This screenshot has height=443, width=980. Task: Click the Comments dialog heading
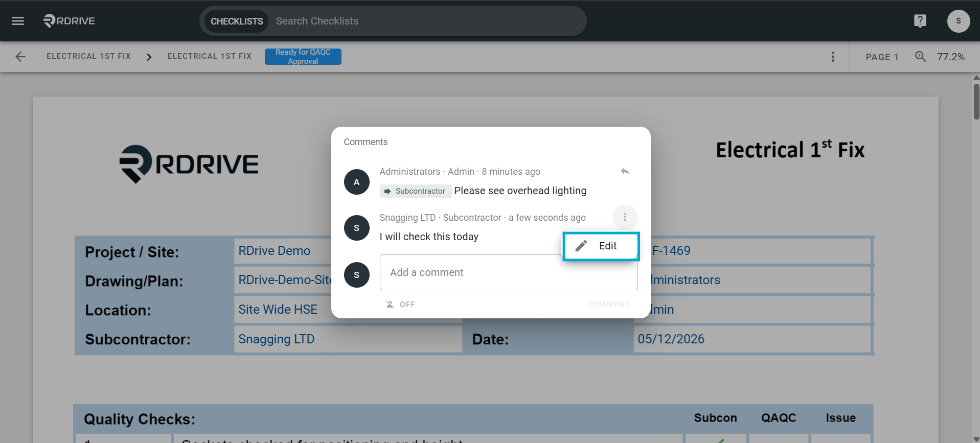[366, 142]
